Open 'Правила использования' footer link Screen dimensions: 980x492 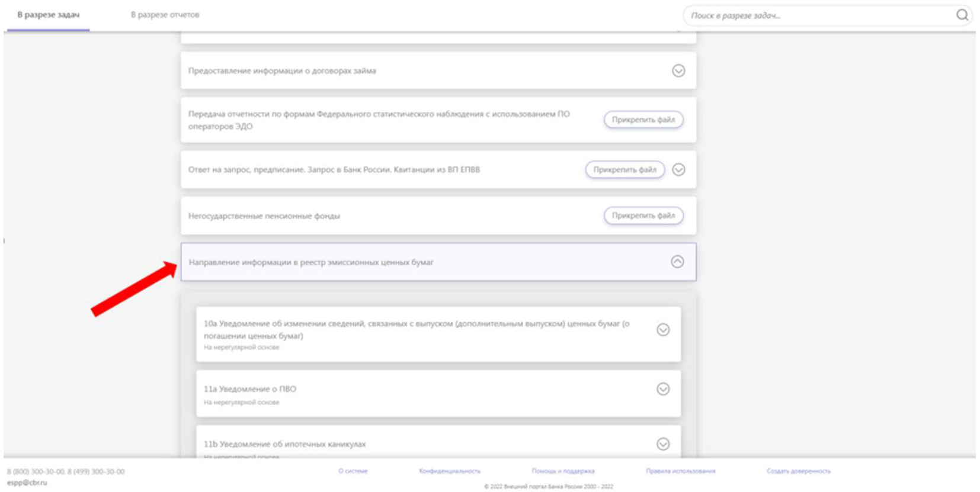pos(680,471)
